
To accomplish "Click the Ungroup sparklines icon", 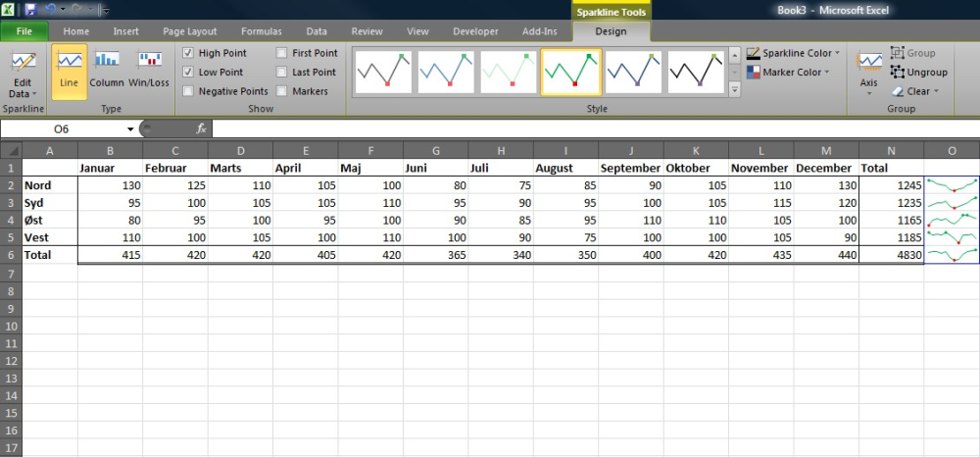I will 898,72.
